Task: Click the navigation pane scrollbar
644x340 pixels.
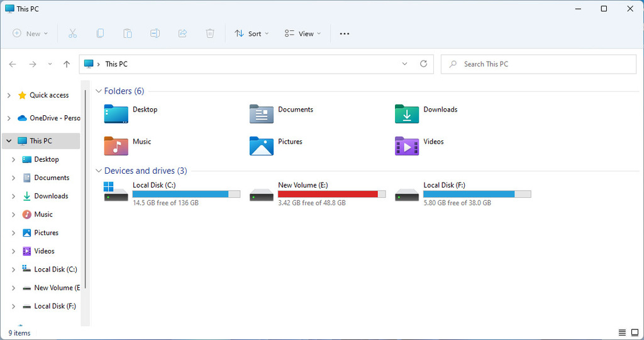Action: tap(85, 189)
